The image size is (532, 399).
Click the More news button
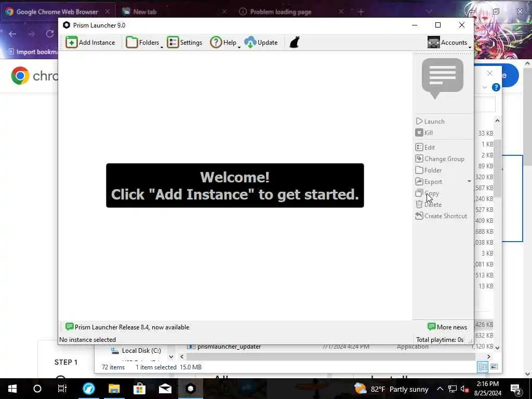447,327
